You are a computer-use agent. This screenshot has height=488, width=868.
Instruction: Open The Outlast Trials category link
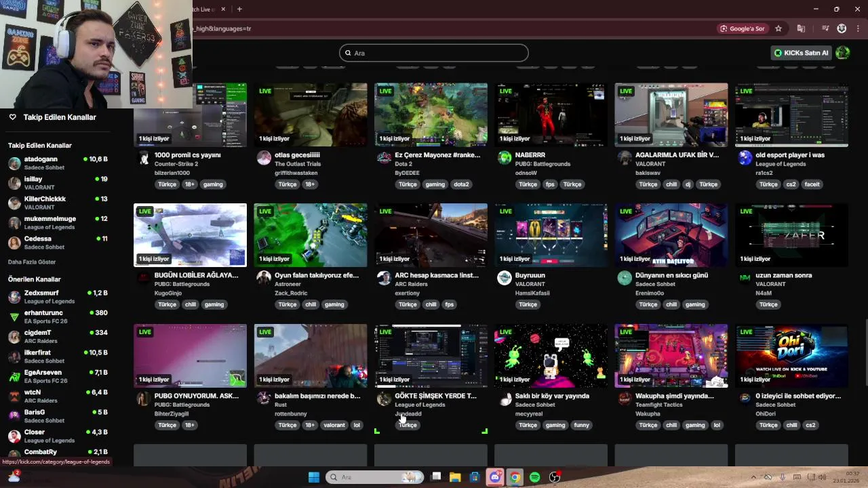tap(298, 164)
